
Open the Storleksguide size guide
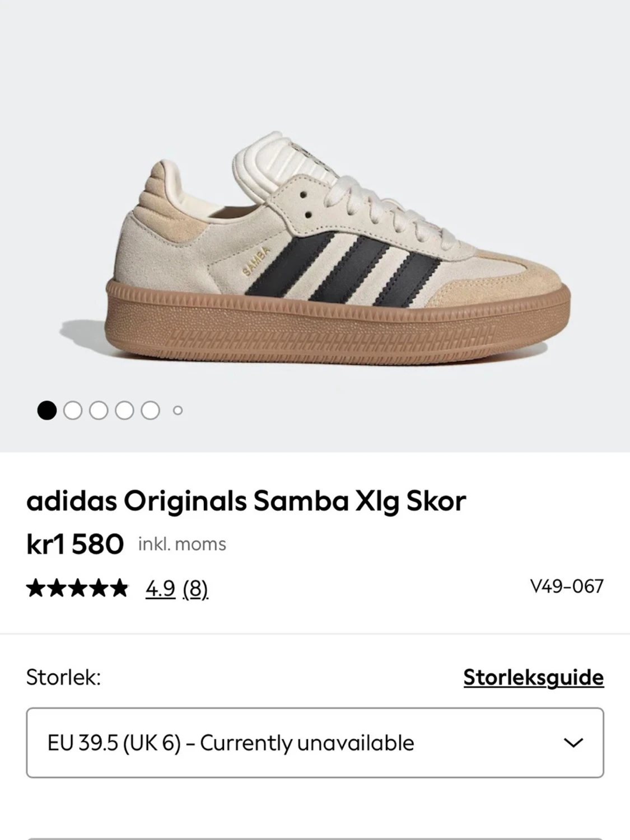[533, 677]
